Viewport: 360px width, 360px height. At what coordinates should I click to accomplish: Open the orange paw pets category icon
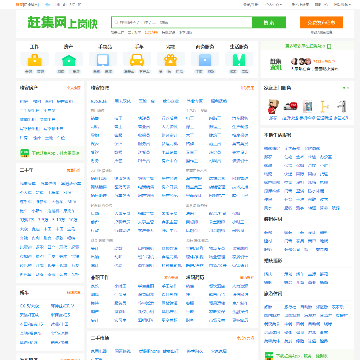(171, 60)
